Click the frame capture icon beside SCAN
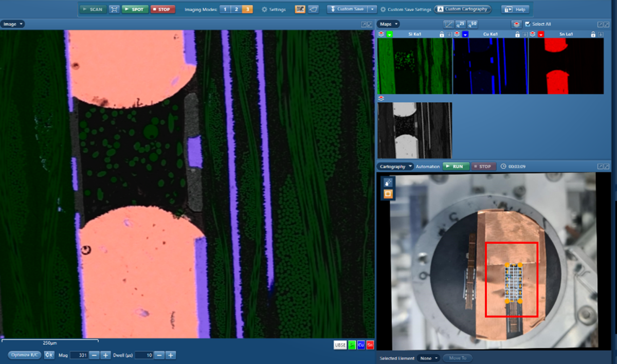Screen dimensions: 617x364 point(114,9)
